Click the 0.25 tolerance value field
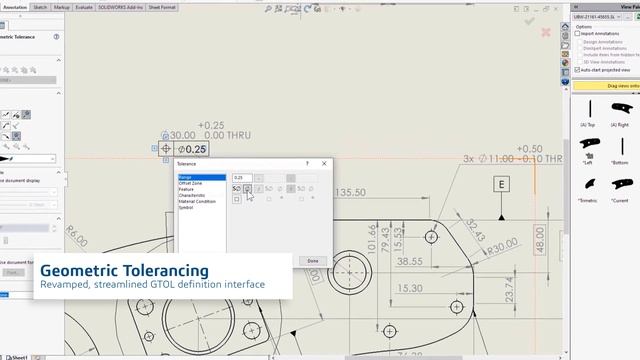Screen dimensions: 640x360 pyautogui.click(x=242, y=178)
